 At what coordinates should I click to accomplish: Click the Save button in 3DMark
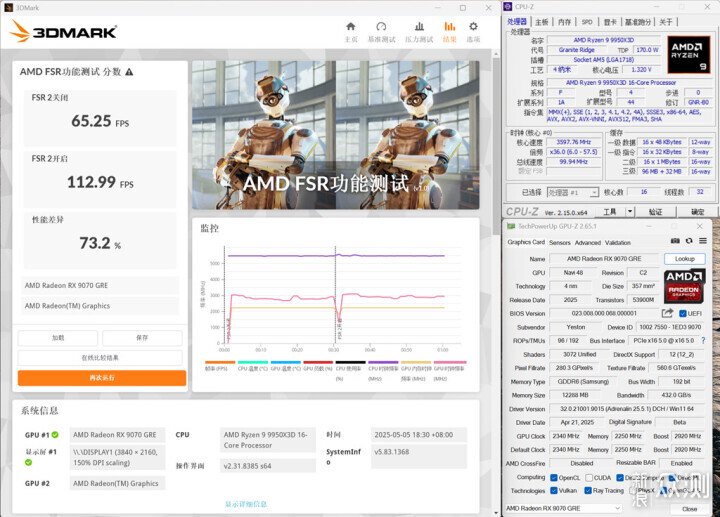coord(142,338)
